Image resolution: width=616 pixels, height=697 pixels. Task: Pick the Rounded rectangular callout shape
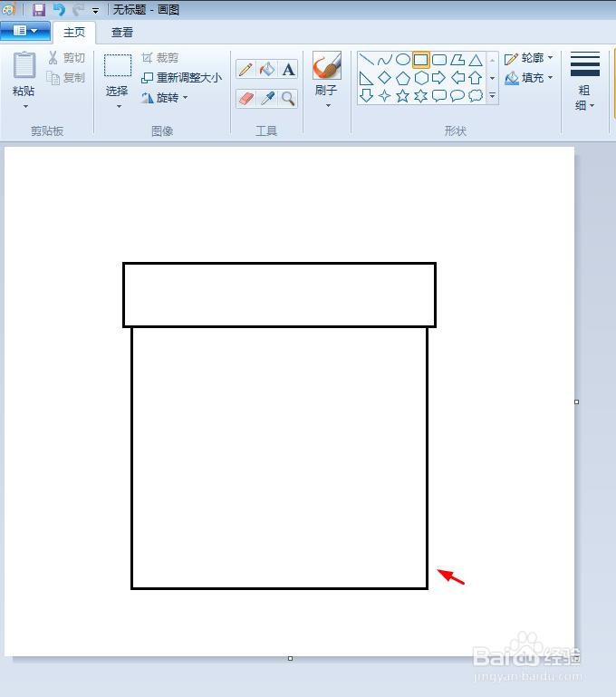pyautogui.click(x=439, y=95)
